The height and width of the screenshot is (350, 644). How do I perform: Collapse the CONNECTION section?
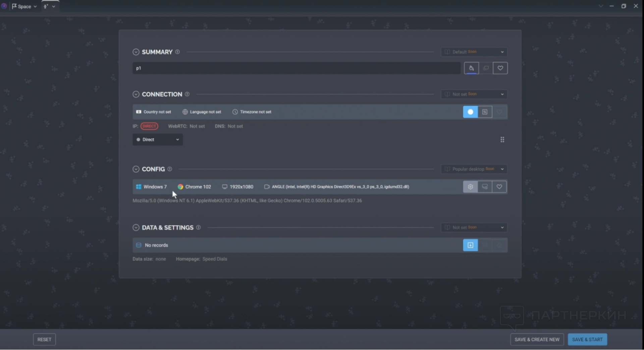pyautogui.click(x=136, y=95)
